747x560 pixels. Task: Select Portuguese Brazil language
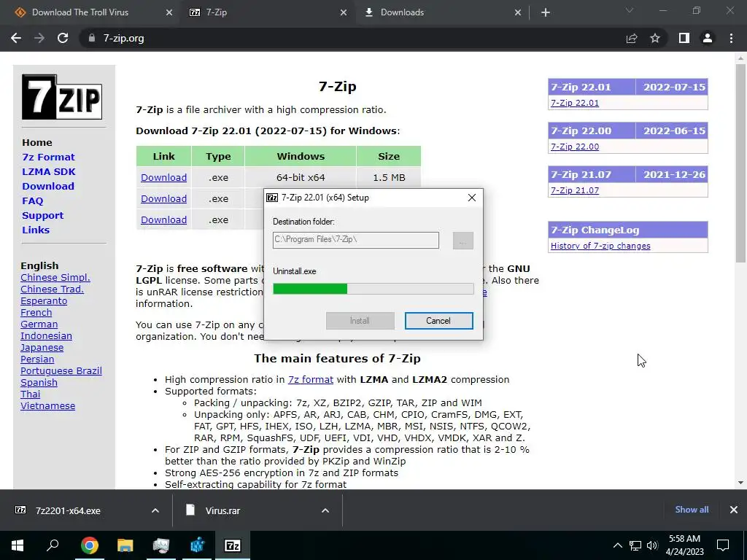pos(61,371)
